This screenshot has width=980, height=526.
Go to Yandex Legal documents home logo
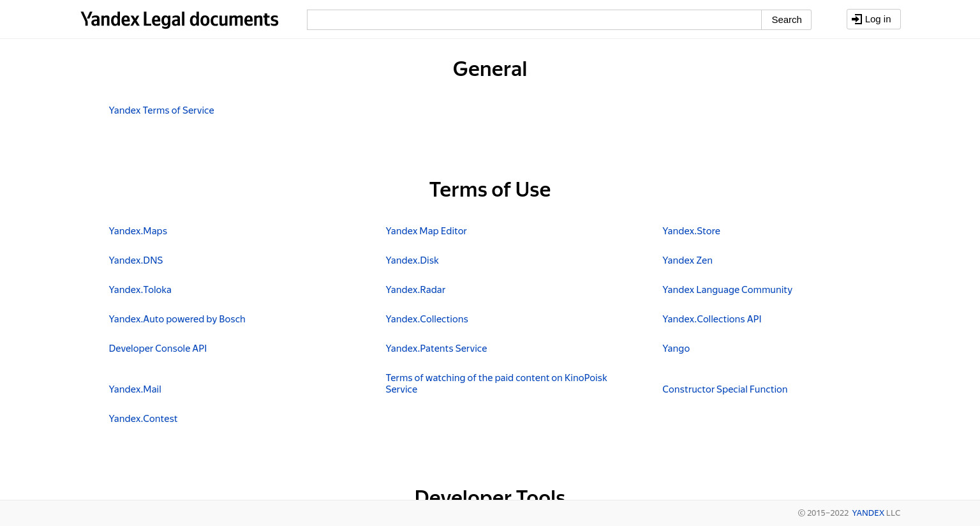point(179,20)
